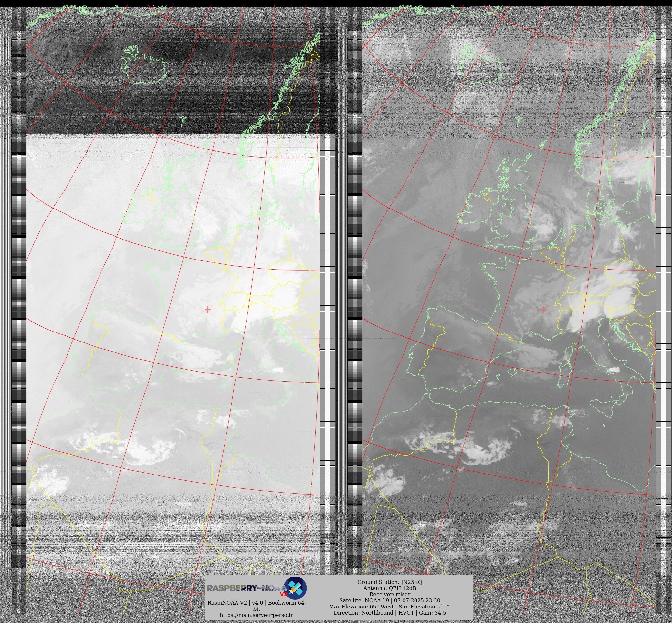Screen dimensions: 672x623
Task: Click the Antenna: QFH 12dB line
Action: click(x=390, y=588)
